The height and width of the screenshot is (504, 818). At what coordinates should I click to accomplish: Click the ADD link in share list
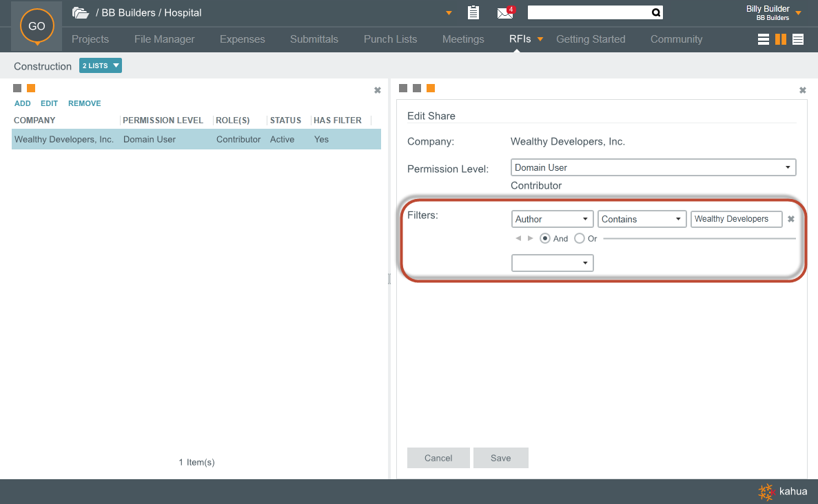pos(23,103)
